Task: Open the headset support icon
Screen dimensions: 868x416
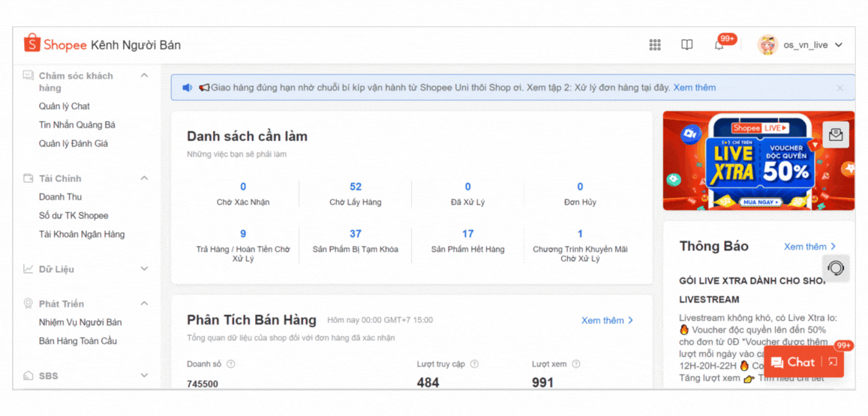Action: coord(836,268)
